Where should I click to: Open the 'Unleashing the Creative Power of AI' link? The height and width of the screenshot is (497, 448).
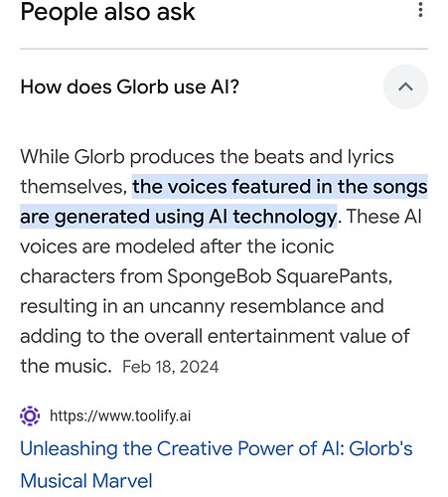click(217, 464)
